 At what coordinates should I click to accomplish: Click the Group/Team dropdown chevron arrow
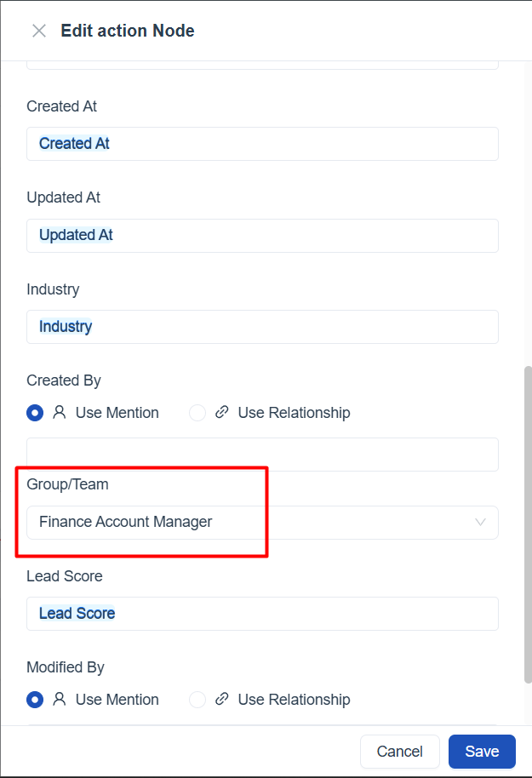click(x=480, y=523)
